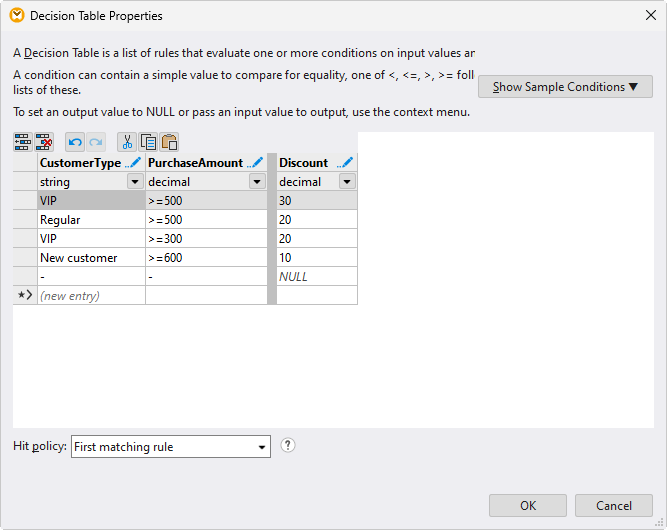Image resolution: width=667 pixels, height=530 pixels.
Task: Click the (new entry) row cell
Action: tap(90, 296)
